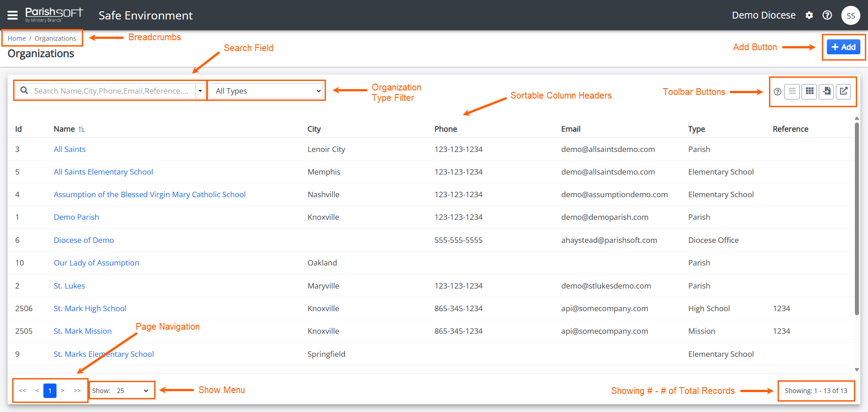Screen dimensions: 868x412
Task: Sort by the Name column header
Action: click(x=64, y=129)
